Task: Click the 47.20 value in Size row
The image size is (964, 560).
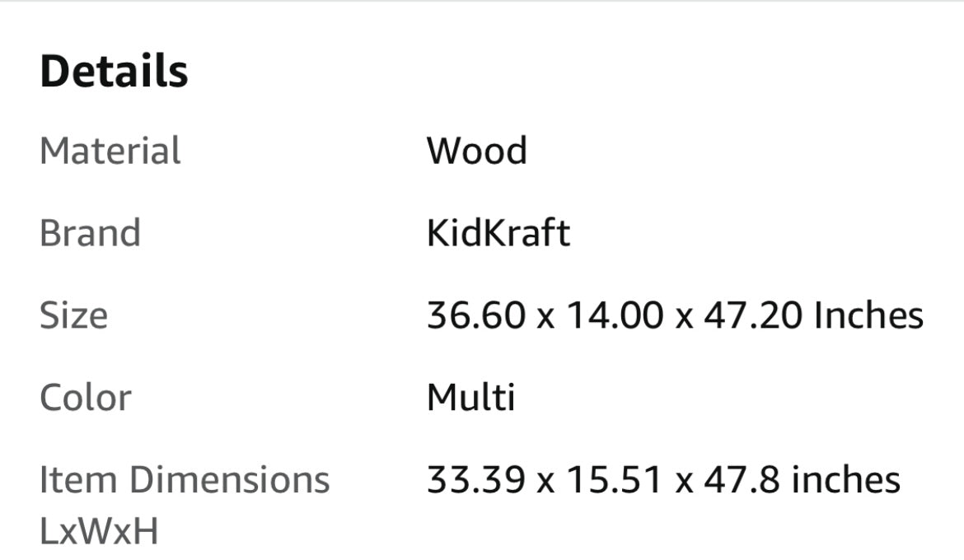Action: coord(752,315)
